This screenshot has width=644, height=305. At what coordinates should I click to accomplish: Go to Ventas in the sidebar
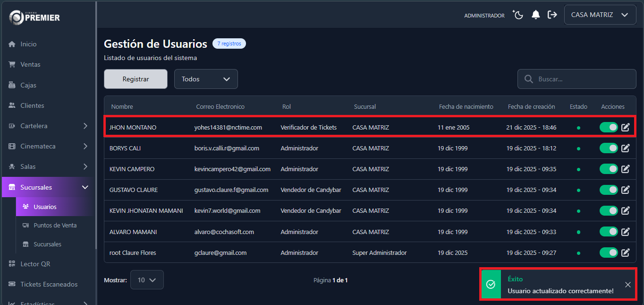click(30, 64)
